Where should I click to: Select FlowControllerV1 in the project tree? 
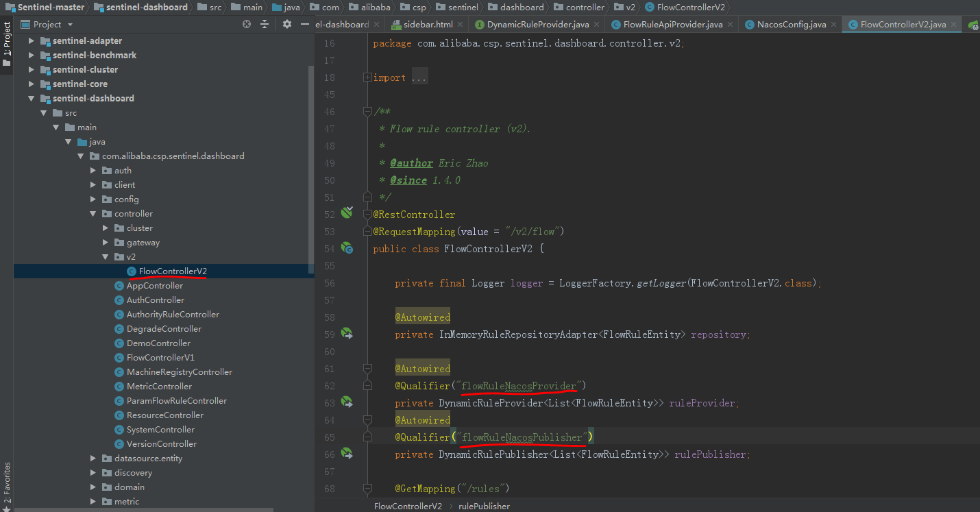[160, 358]
